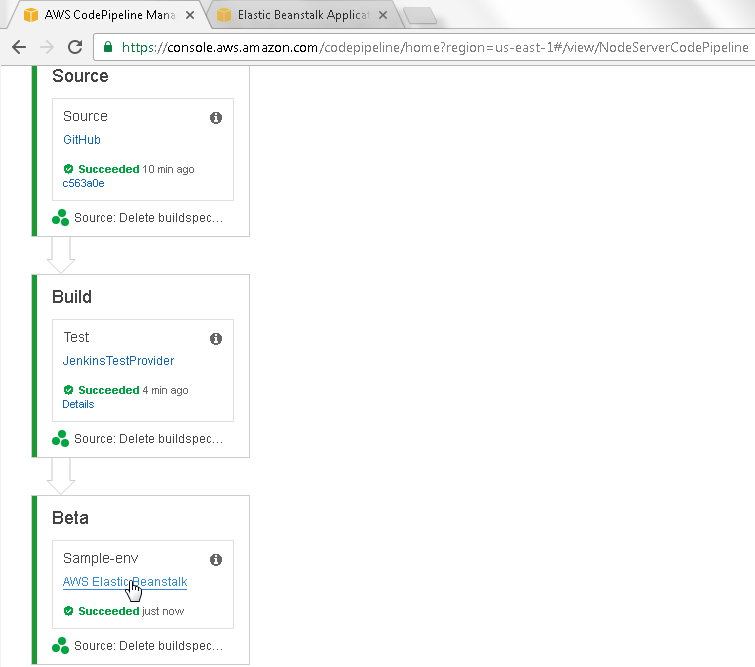Click the 'Test' action name
The height and width of the screenshot is (667, 755).
(x=77, y=337)
